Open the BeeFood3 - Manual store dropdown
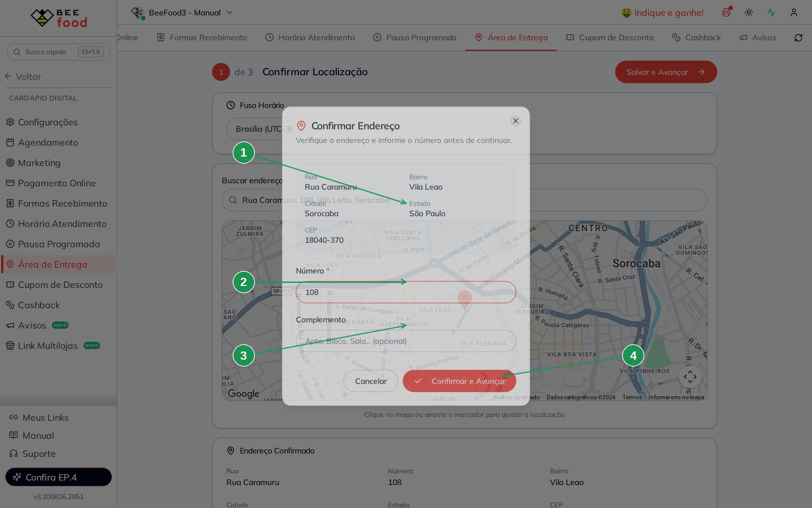 click(182, 12)
